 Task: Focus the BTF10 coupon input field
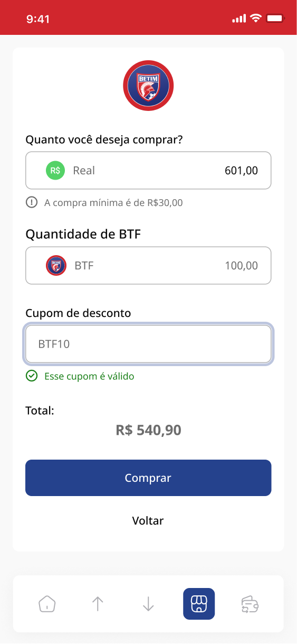tap(148, 344)
